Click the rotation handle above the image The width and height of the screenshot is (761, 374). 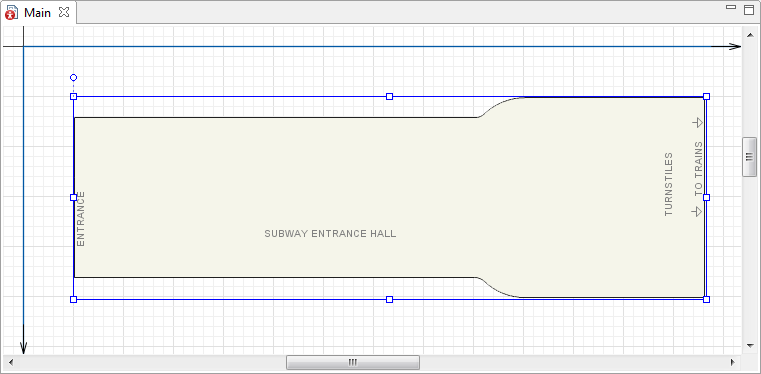click(x=73, y=78)
